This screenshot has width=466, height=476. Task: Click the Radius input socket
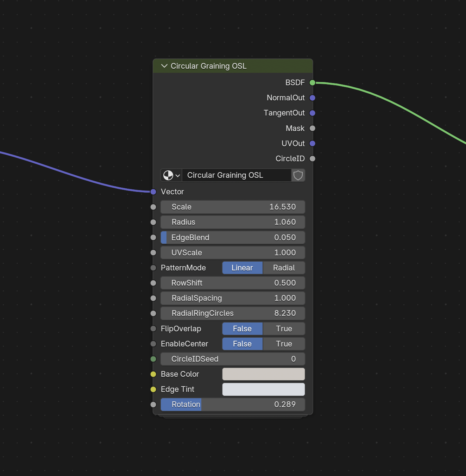(x=153, y=222)
